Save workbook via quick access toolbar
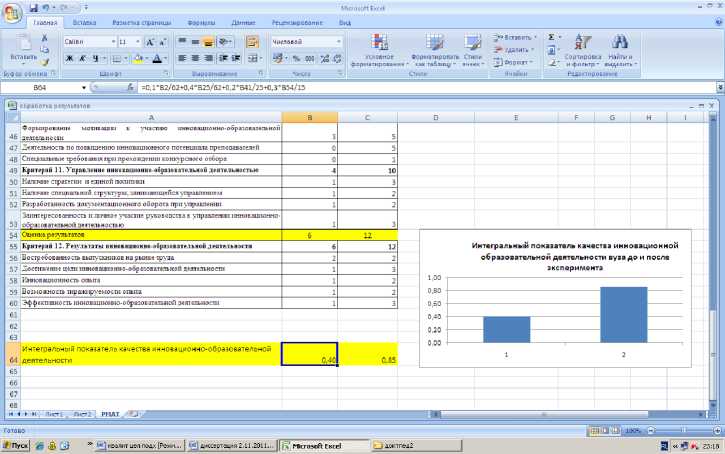Screen dimensions: 725x454 pyautogui.click(x=33, y=7)
